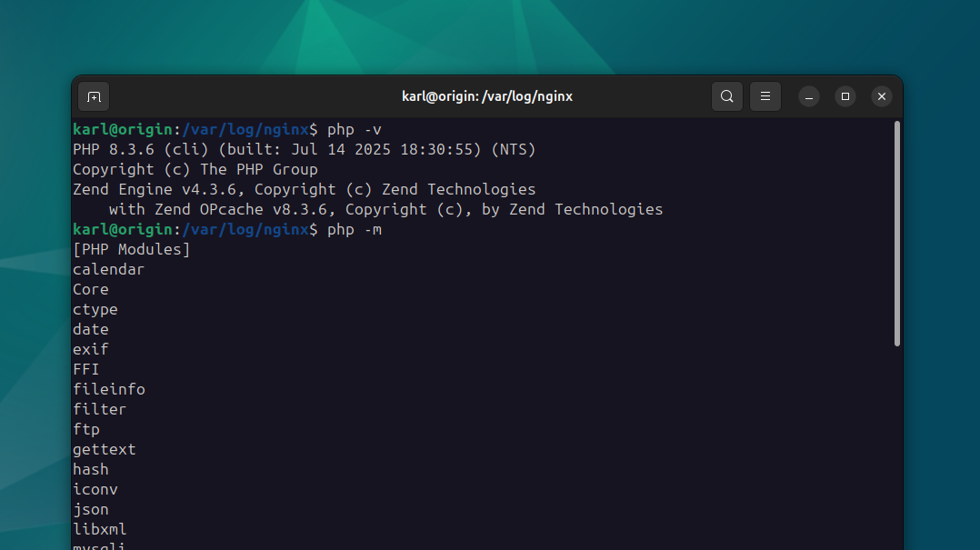The image size is (980, 550).
Task: Open the terminal hamburger menu
Action: point(765,96)
